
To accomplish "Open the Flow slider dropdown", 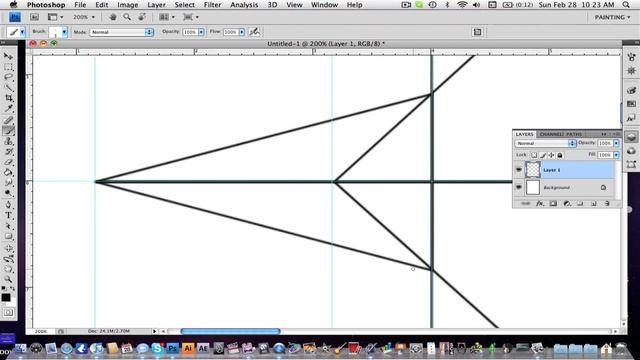I will coord(242,32).
